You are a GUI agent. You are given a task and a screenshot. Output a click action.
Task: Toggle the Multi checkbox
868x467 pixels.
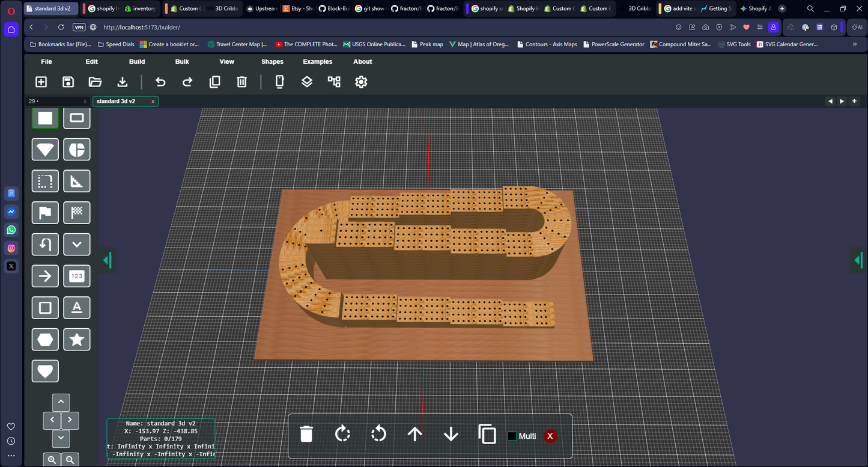click(512, 436)
